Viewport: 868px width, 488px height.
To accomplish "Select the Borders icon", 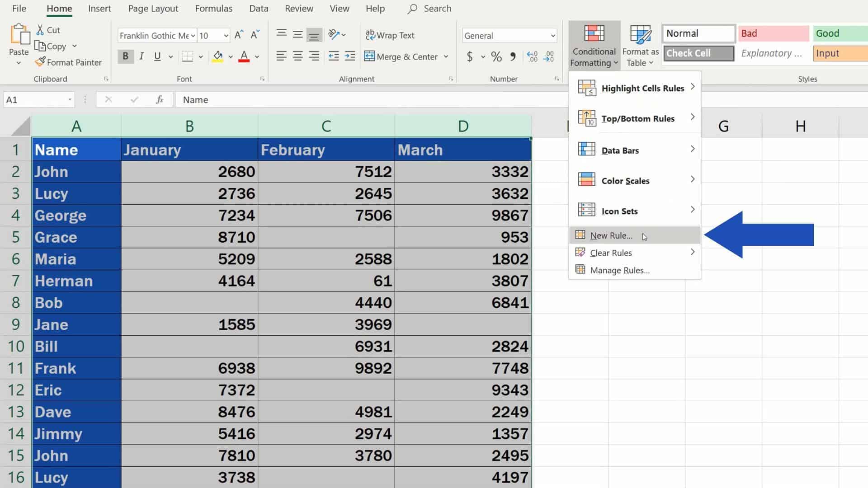I will (x=187, y=56).
